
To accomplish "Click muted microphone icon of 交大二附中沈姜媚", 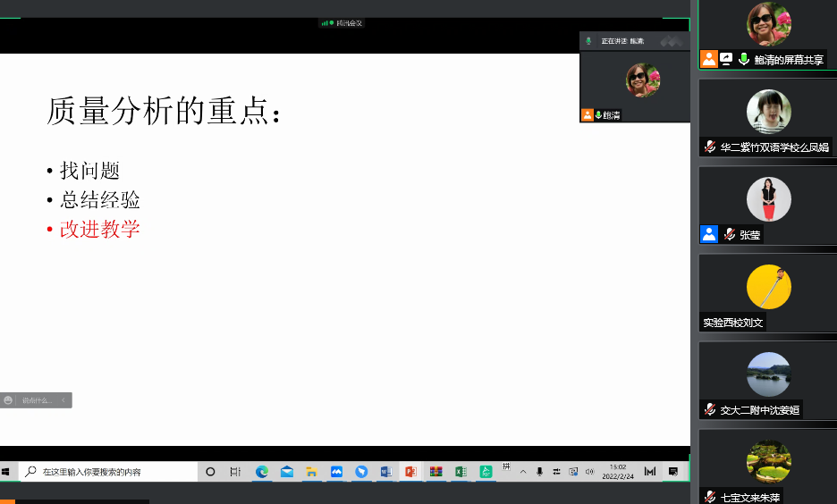I will tap(709, 410).
